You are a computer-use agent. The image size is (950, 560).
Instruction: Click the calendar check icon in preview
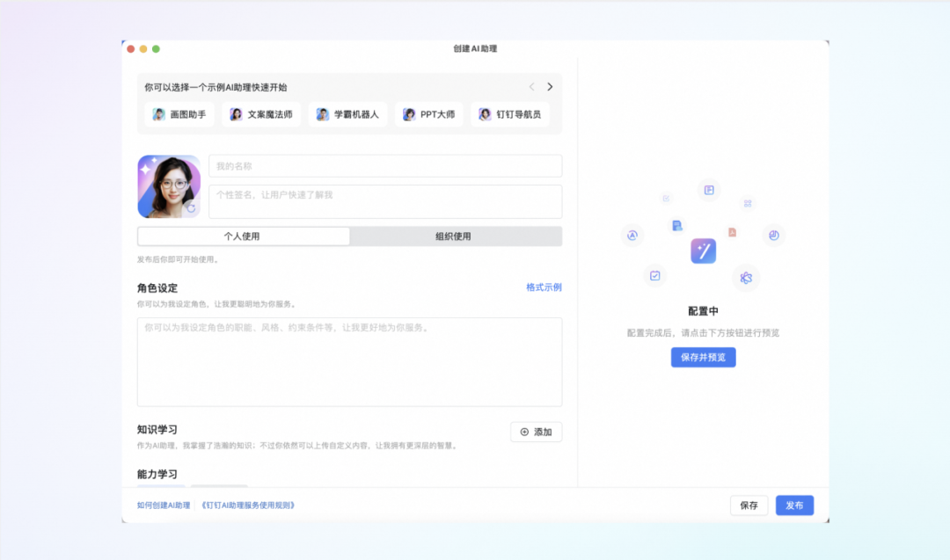tap(654, 276)
